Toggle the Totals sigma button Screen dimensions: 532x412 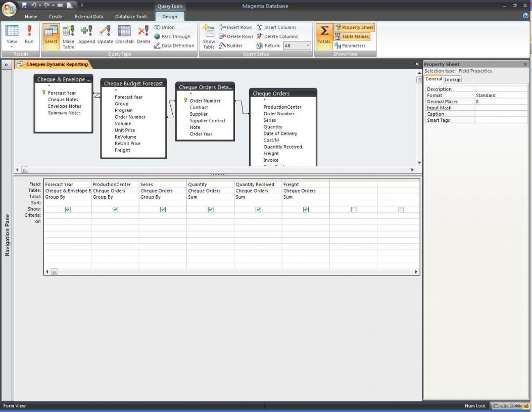pyautogui.click(x=324, y=35)
